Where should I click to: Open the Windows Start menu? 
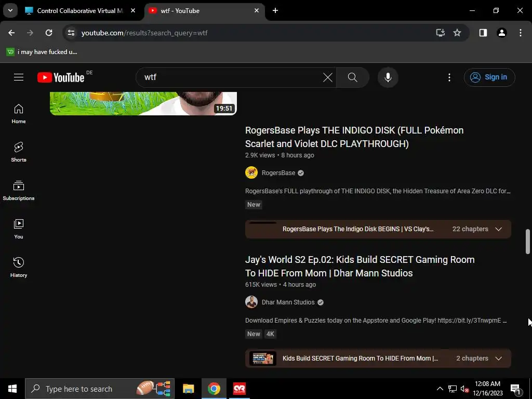pyautogui.click(x=12, y=389)
